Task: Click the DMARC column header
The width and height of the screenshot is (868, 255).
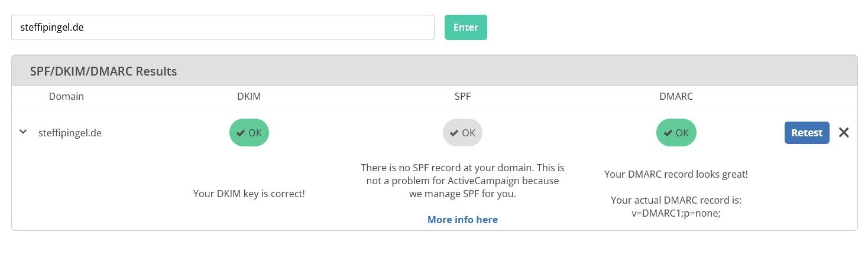Action: tap(676, 96)
